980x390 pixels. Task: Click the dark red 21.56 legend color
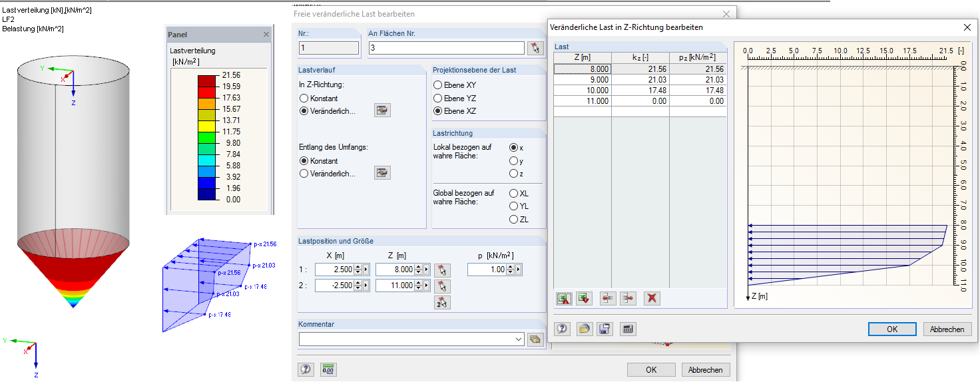[x=207, y=81]
